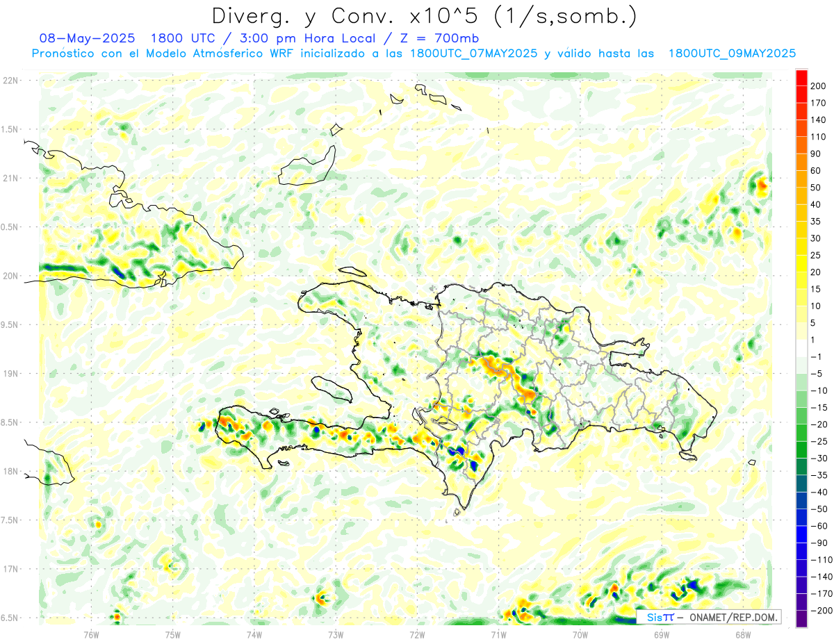Click the color scale label '200' at top
The height and width of the screenshot is (644, 834).
(x=819, y=86)
